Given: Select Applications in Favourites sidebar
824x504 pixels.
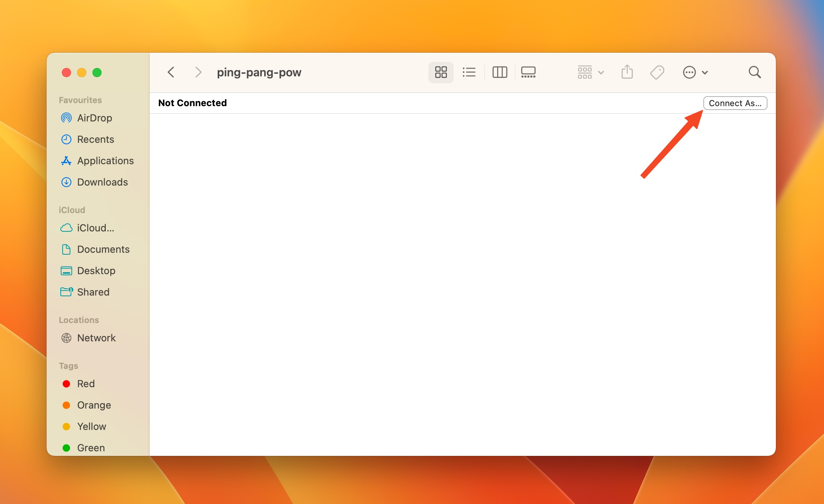Looking at the screenshot, I should (x=105, y=160).
